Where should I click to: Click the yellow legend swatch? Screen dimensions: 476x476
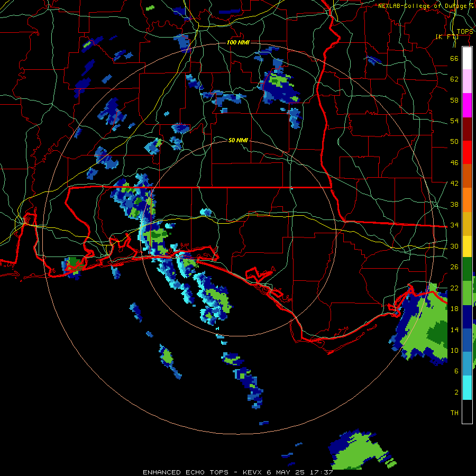point(467,246)
